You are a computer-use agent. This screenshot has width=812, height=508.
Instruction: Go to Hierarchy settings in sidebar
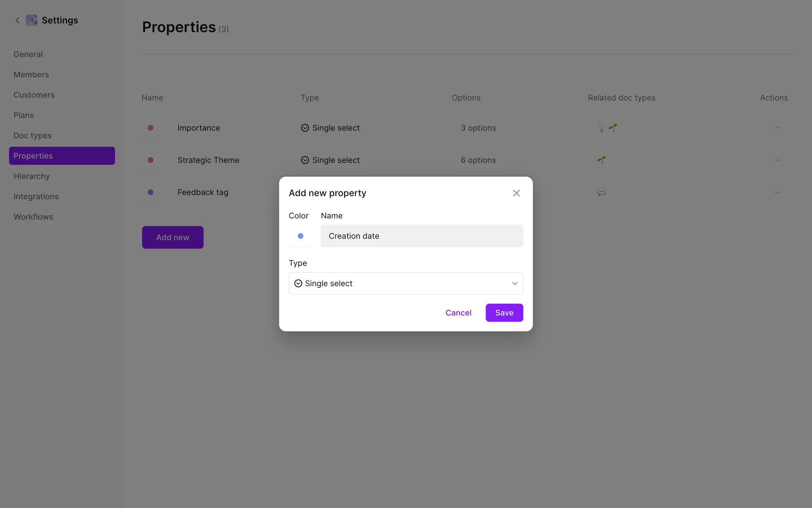32,176
